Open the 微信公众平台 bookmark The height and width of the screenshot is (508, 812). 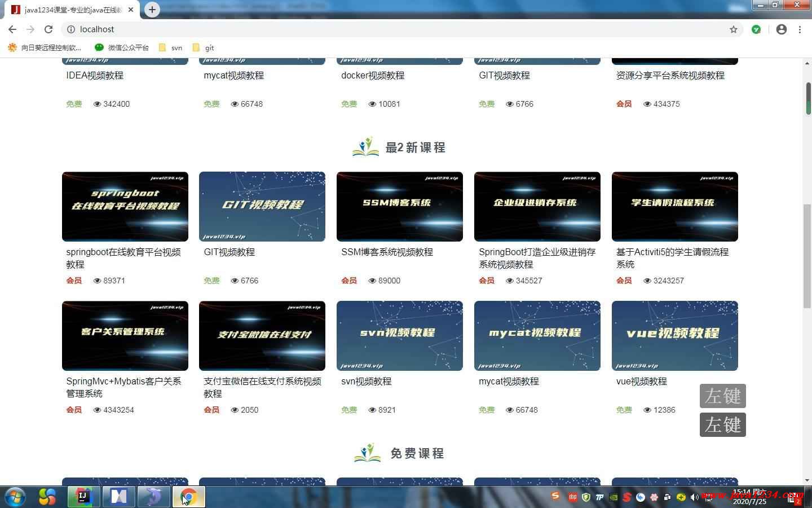coord(122,47)
